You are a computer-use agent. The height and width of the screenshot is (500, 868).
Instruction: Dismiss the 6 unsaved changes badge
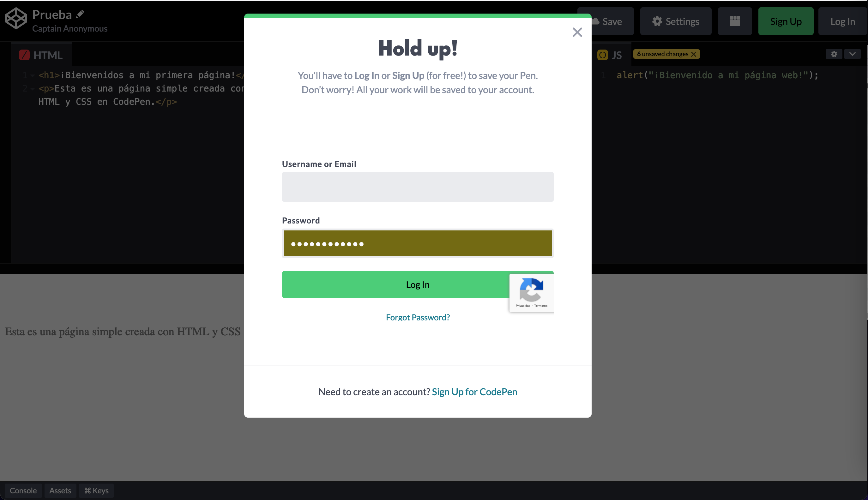(694, 54)
